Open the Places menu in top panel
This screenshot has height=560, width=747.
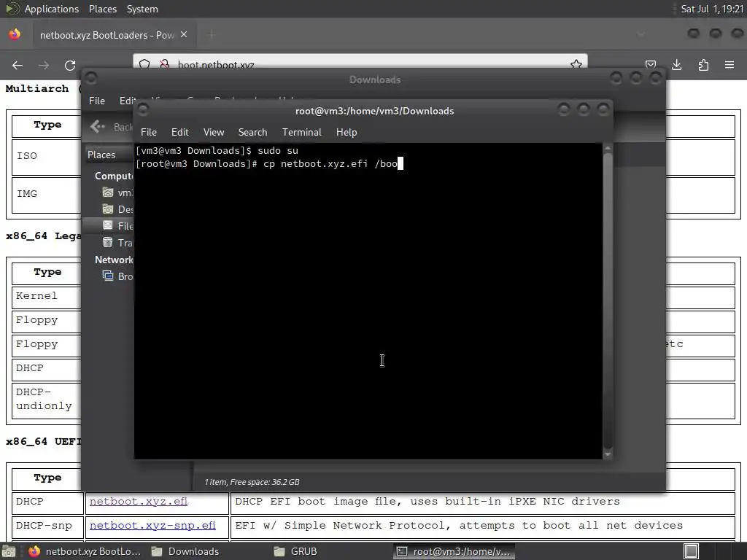[x=102, y=9]
